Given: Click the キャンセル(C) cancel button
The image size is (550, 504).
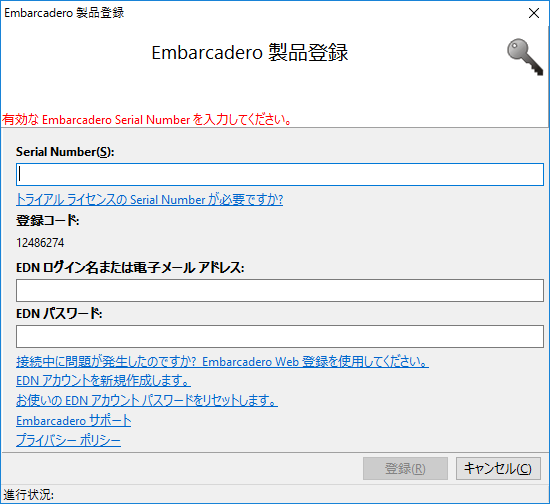Looking at the screenshot, I should coord(498,469).
